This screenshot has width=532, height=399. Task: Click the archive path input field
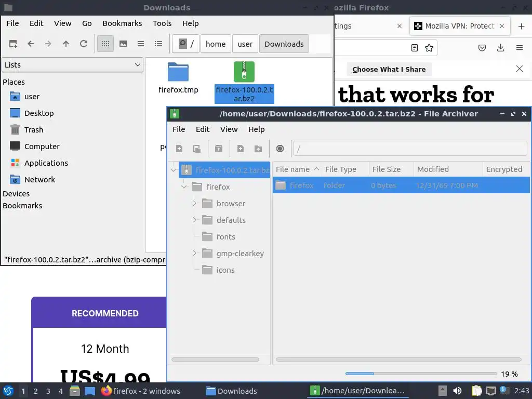(x=410, y=149)
